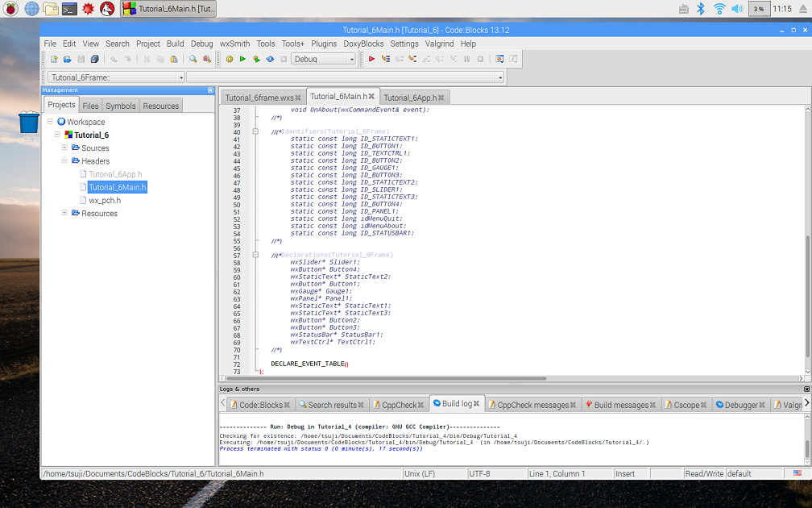Click the Step into debug icon
This screenshot has width=812, height=508.
point(412,59)
